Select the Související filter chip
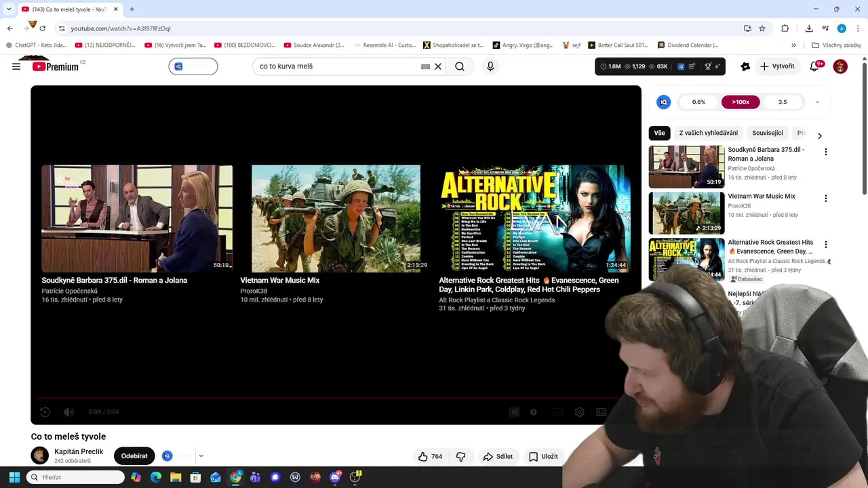The height and width of the screenshot is (488, 868). coord(768,133)
